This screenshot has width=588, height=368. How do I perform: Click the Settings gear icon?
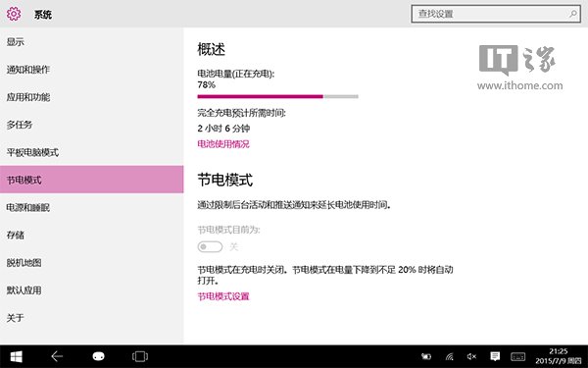click(x=14, y=14)
